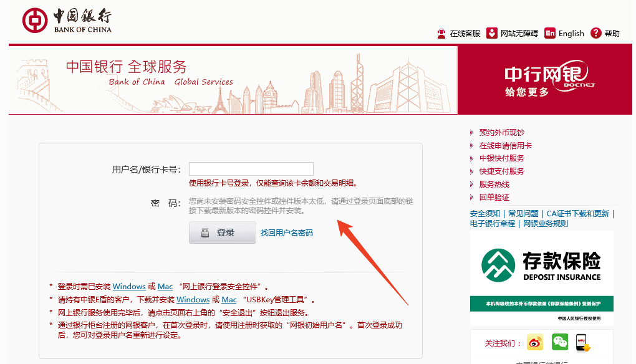
Task: Click the mobile app download icon
Action: click(583, 342)
